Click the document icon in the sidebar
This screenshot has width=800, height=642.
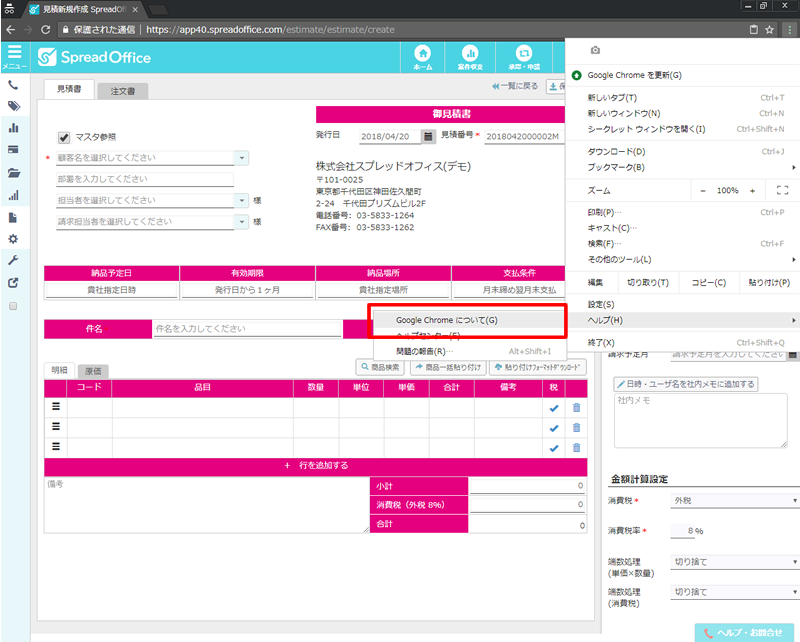[x=13, y=218]
